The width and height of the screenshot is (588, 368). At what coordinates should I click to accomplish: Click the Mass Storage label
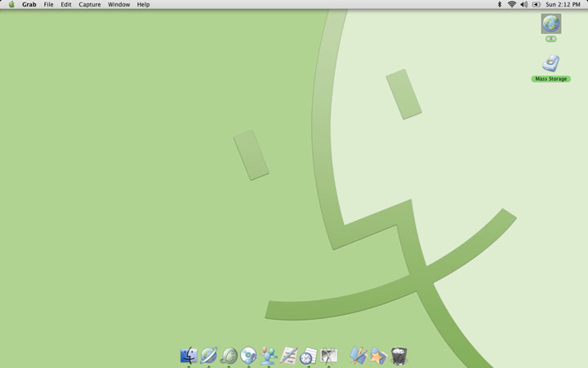[551, 79]
